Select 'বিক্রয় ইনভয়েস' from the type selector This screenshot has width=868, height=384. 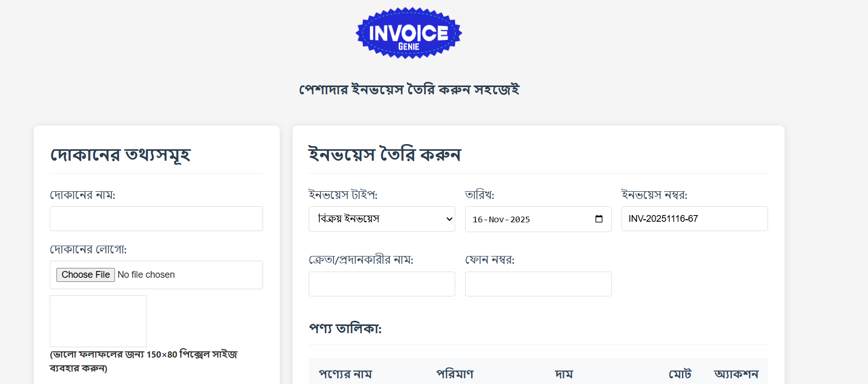click(381, 219)
